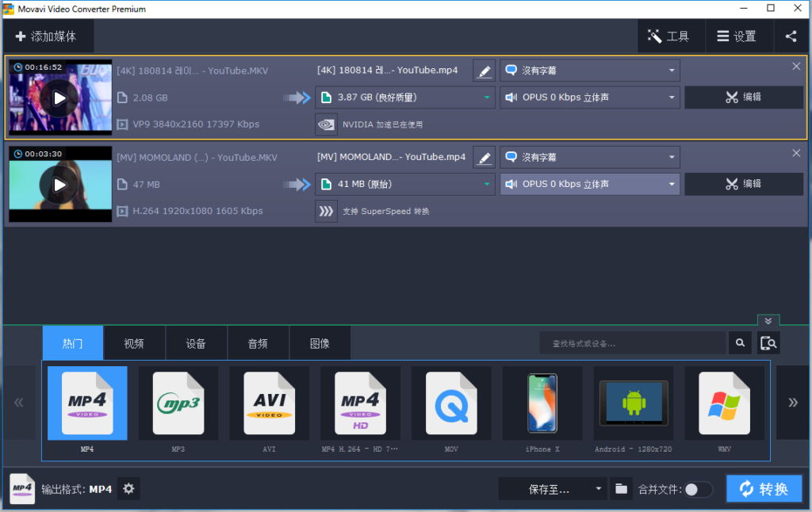Open the output folder icon

[x=622, y=489]
